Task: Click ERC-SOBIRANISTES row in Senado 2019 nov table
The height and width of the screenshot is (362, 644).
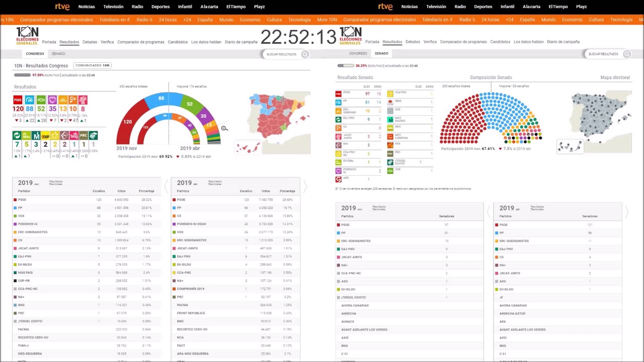Action: 409,241
